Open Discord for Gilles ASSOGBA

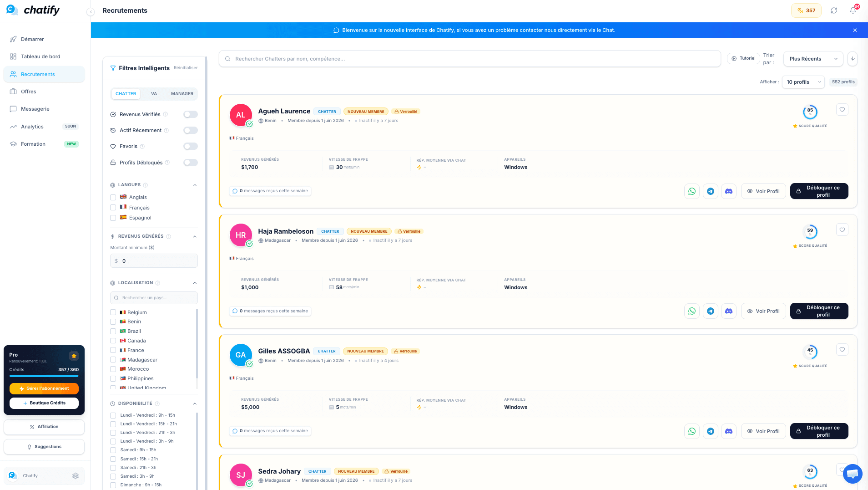tap(729, 431)
